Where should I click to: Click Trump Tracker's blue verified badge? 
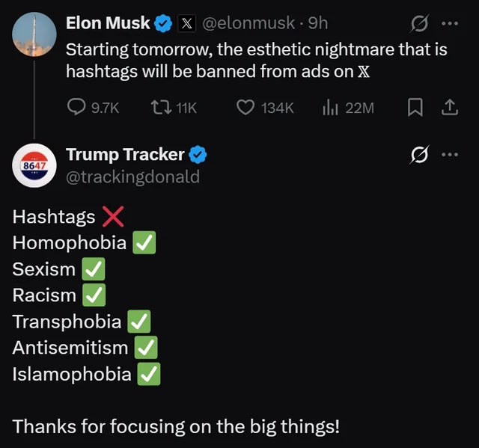[198, 155]
